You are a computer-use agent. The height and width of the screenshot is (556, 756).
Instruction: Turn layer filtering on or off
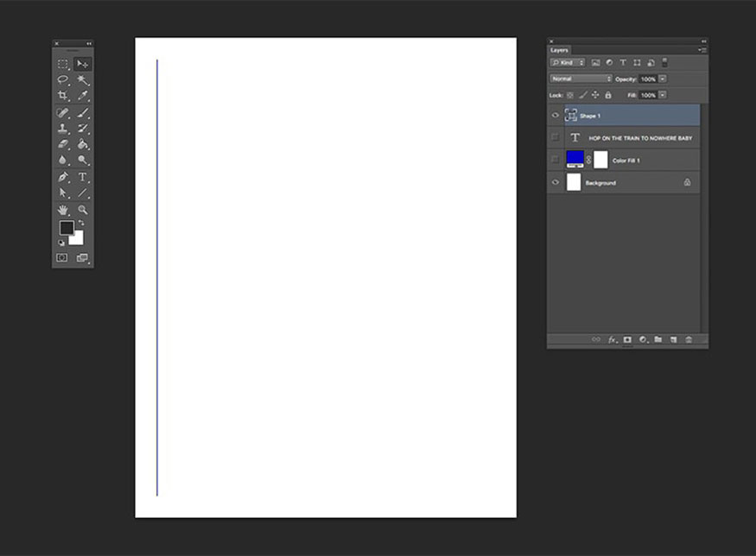click(664, 62)
